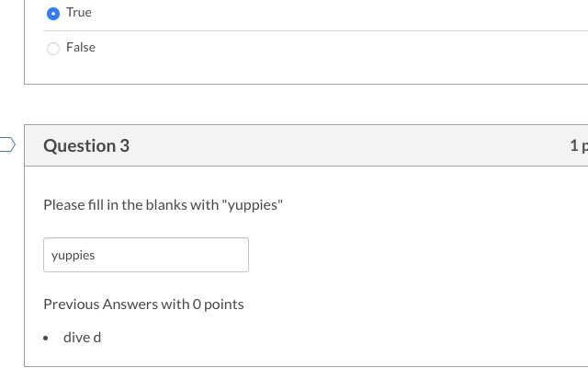Click the points label in the Question 3 header
This screenshot has width=588, height=368.
point(579,145)
